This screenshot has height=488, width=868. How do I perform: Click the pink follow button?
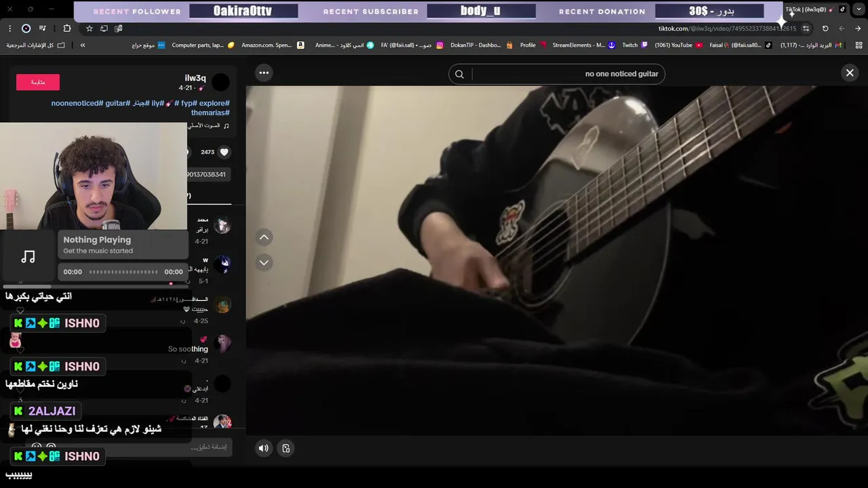pos(38,82)
